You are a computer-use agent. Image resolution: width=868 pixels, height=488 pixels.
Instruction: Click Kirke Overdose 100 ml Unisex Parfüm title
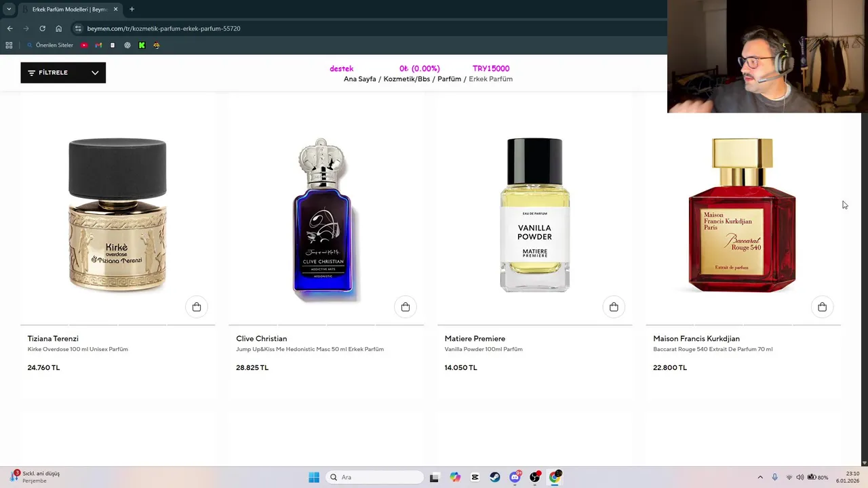(77, 349)
